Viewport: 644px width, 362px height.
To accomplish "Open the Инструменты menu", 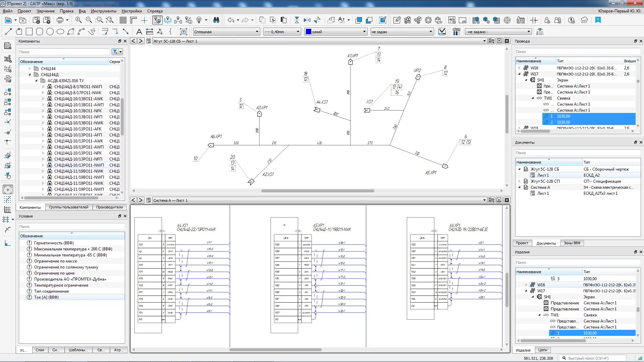I will (x=103, y=11).
